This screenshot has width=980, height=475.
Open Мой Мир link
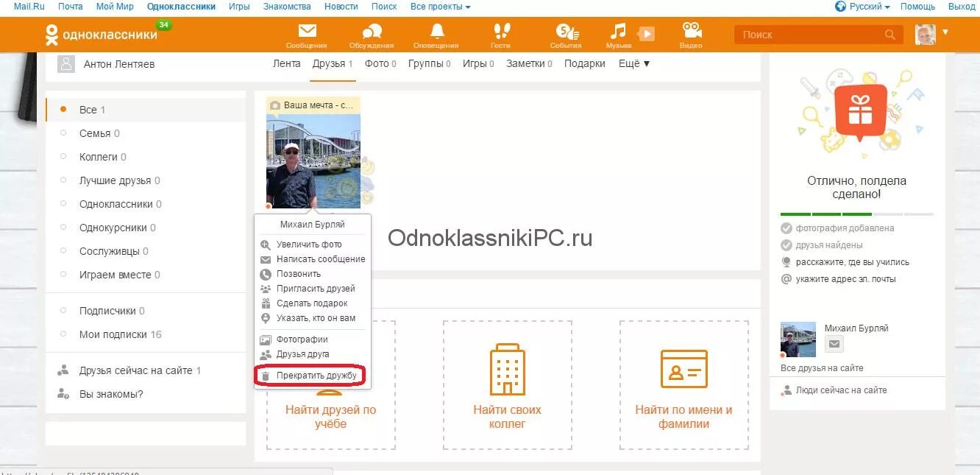pos(115,7)
